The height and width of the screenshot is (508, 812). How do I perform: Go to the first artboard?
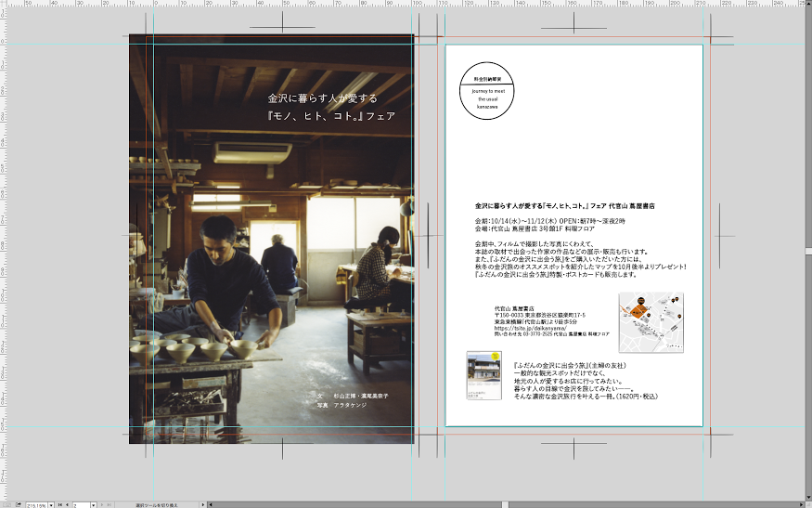click(60, 504)
